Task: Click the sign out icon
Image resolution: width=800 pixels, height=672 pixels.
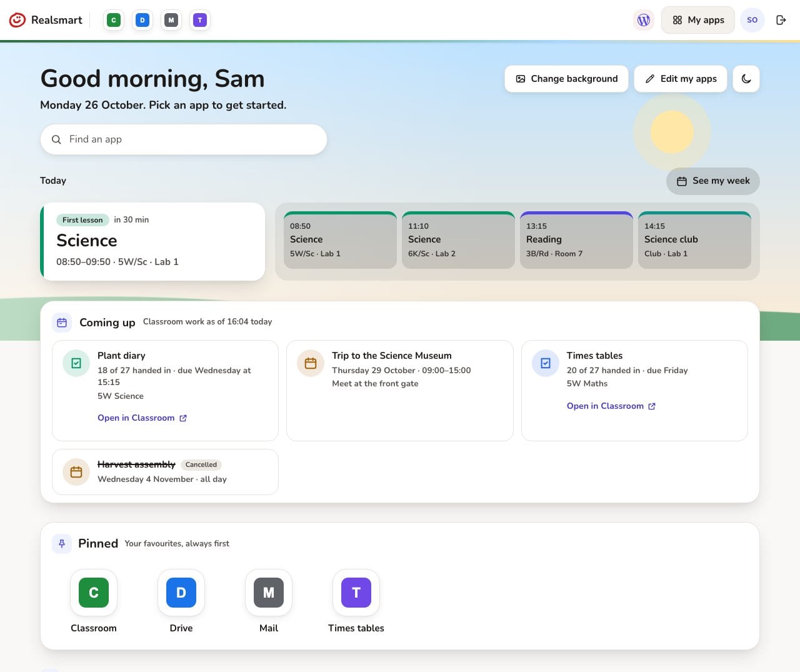Action: point(781,20)
